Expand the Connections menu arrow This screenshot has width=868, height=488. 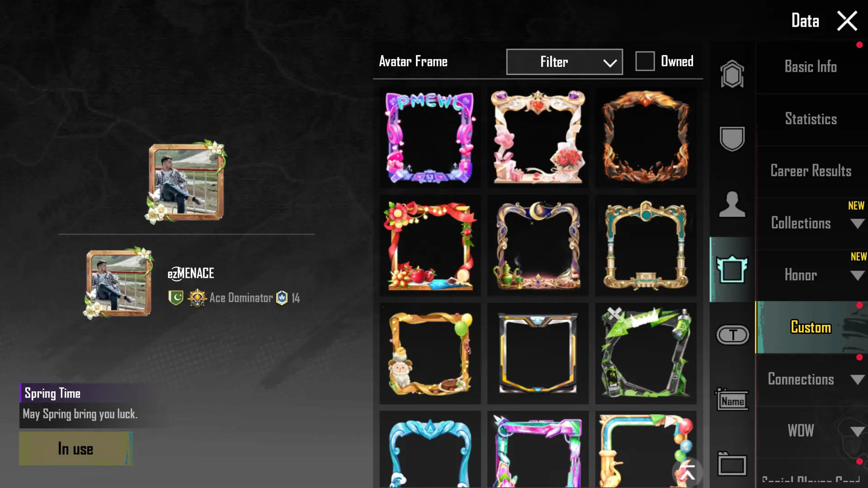point(857,380)
